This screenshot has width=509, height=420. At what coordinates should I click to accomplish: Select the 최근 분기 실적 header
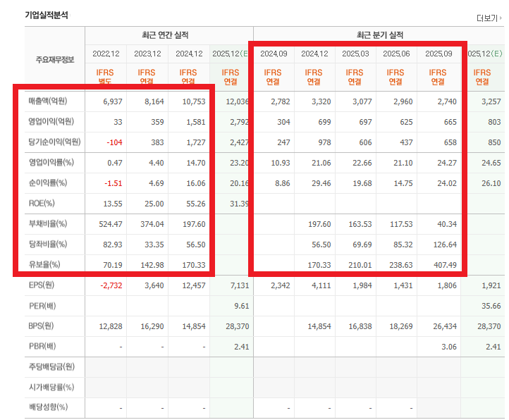pos(379,35)
